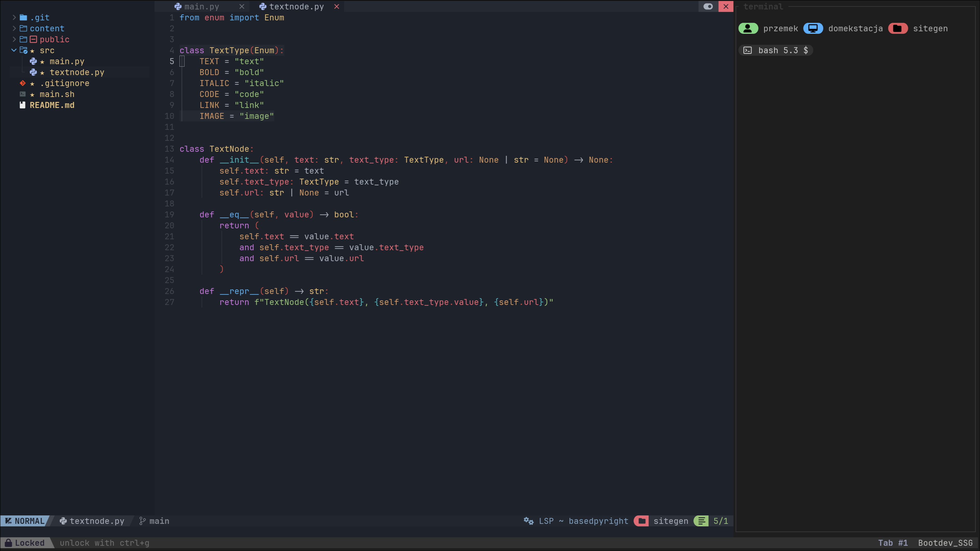Expand the .git folder
Viewport: 980px width, 551px height.
(14, 17)
